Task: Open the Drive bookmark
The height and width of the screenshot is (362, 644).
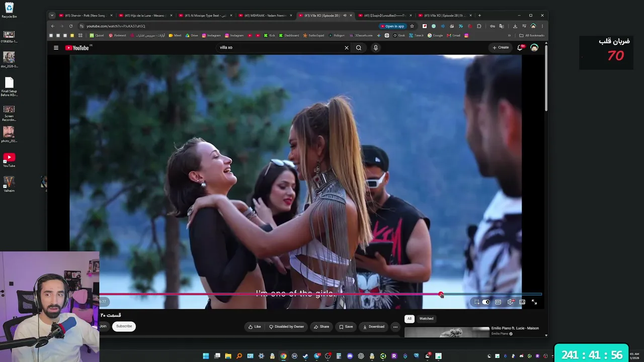Action: (x=192, y=36)
